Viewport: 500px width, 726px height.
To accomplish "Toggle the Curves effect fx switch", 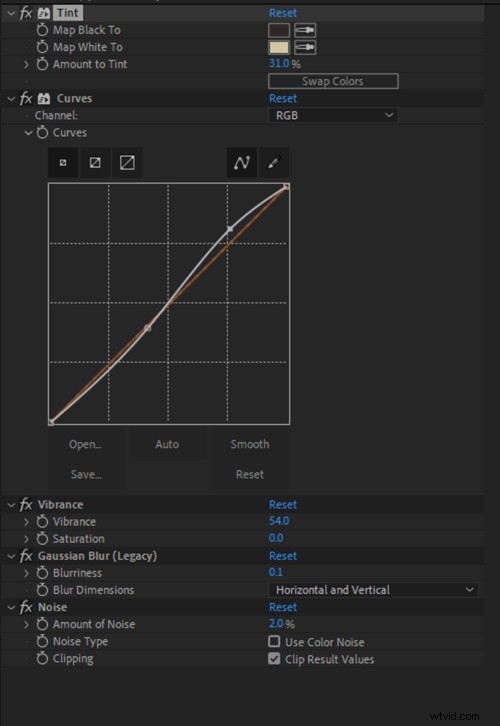I will (26, 98).
